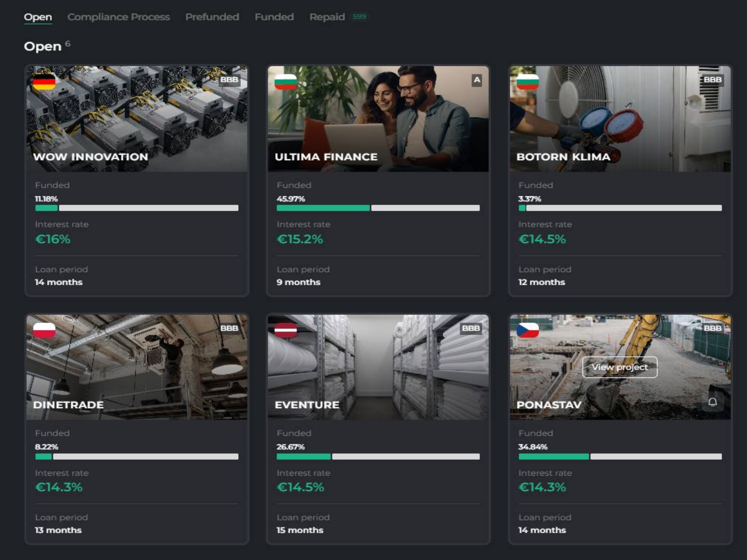This screenshot has height=560, width=747.
Task: Switch to the Compliance Process tab
Action: coord(119,17)
